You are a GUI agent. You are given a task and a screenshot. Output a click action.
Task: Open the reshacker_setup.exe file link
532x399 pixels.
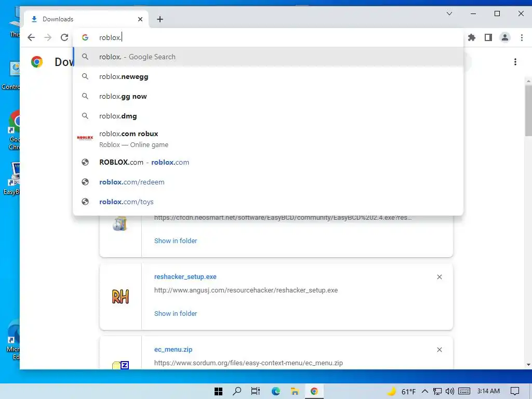pos(185,277)
